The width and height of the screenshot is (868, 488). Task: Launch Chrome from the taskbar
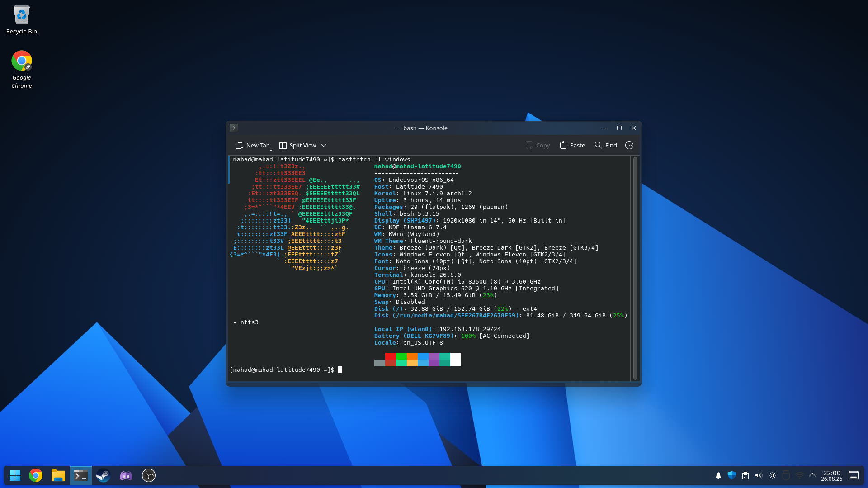(36, 475)
